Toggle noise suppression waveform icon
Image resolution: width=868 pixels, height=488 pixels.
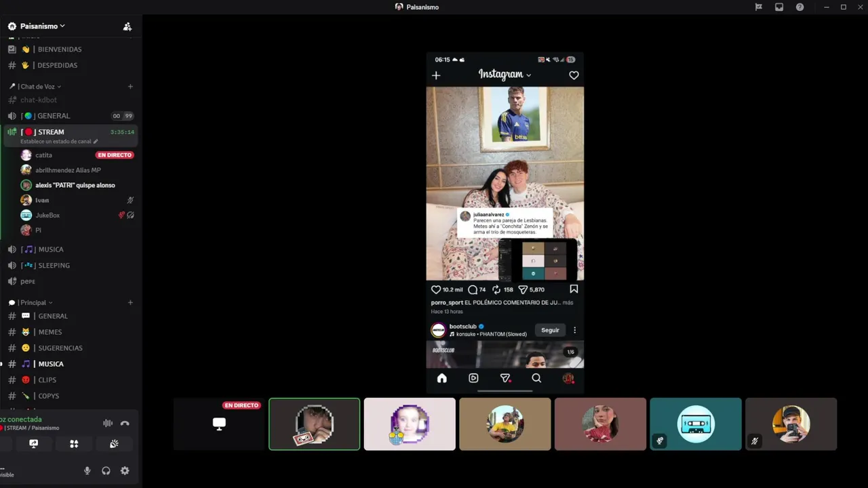click(x=108, y=423)
